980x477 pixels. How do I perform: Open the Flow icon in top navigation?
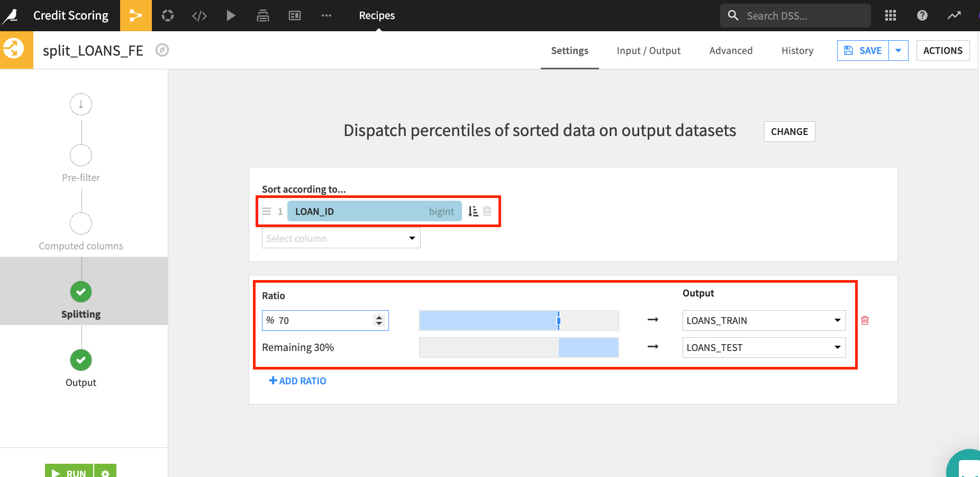[x=135, y=16]
